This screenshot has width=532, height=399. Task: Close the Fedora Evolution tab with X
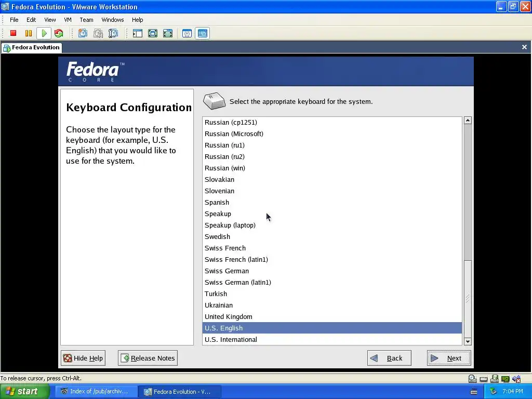click(x=524, y=47)
